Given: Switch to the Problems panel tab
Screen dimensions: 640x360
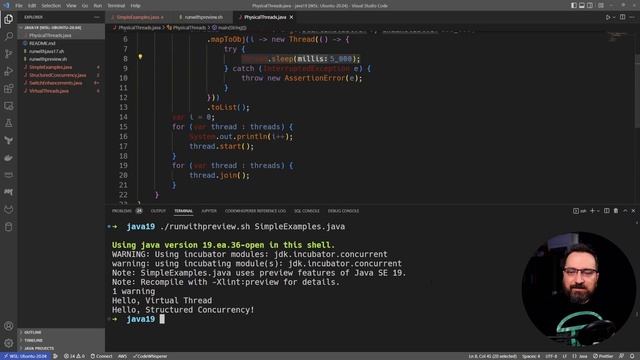Looking at the screenshot, I should [122, 211].
